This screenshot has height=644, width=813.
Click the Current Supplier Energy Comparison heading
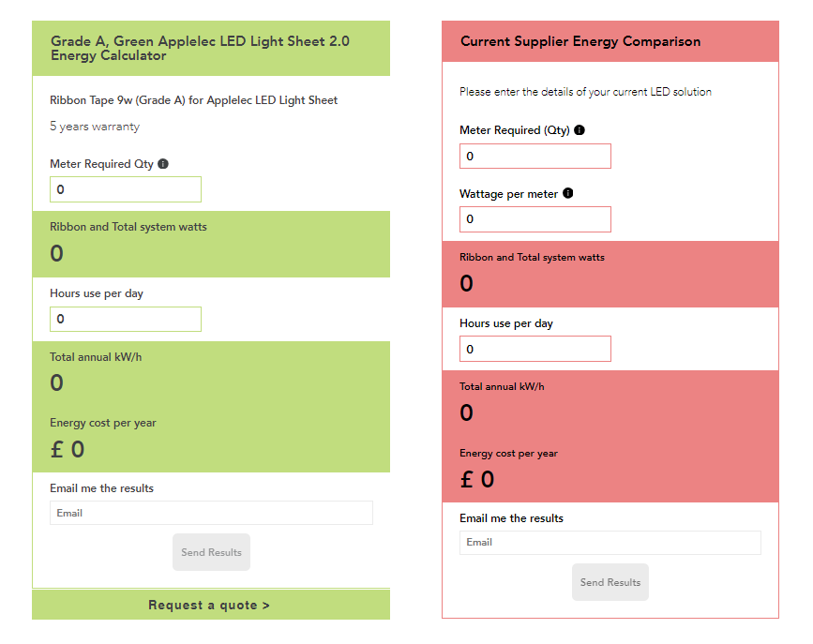(580, 41)
